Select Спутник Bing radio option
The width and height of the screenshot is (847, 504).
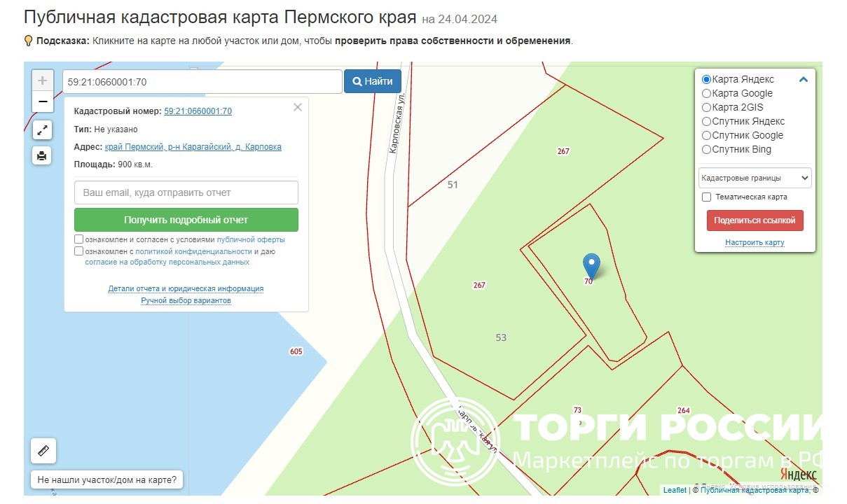click(x=706, y=149)
